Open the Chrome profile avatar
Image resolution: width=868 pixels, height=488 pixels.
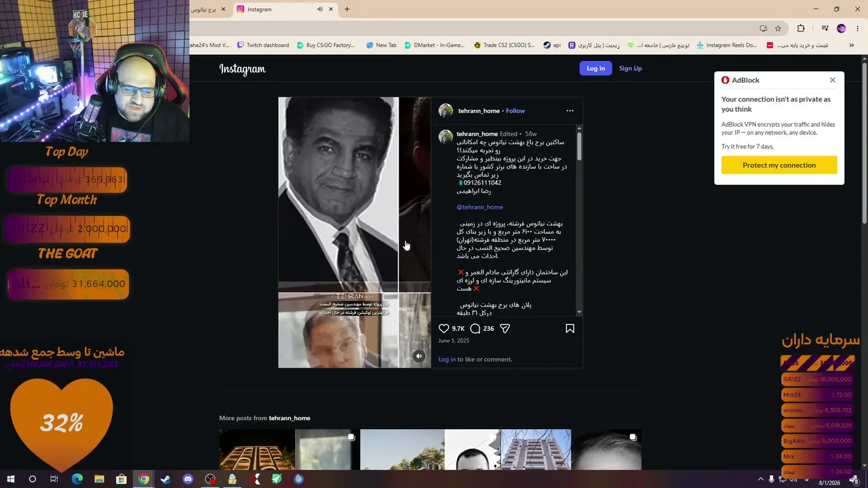click(x=842, y=28)
